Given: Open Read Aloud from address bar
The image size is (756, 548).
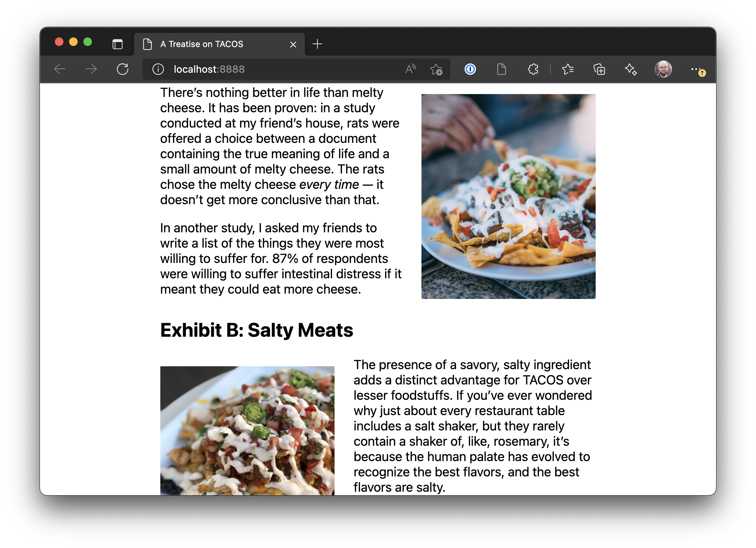Looking at the screenshot, I should (x=410, y=69).
